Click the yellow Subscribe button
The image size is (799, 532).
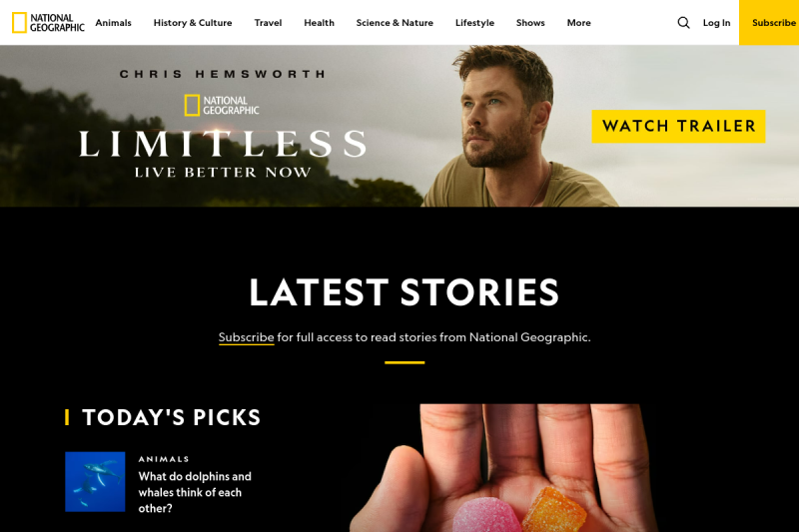tap(769, 22)
